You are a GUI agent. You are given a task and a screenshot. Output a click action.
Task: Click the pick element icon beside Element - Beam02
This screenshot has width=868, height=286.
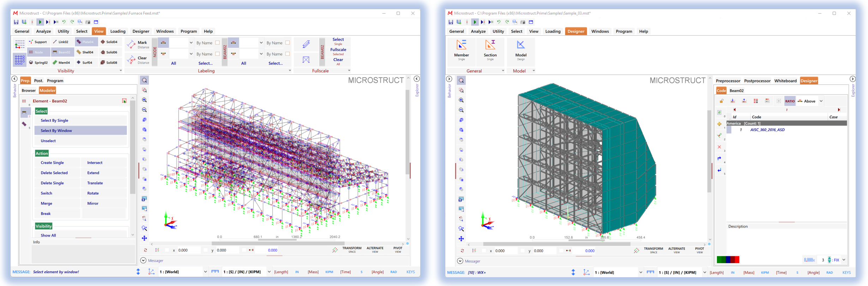point(124,101)
